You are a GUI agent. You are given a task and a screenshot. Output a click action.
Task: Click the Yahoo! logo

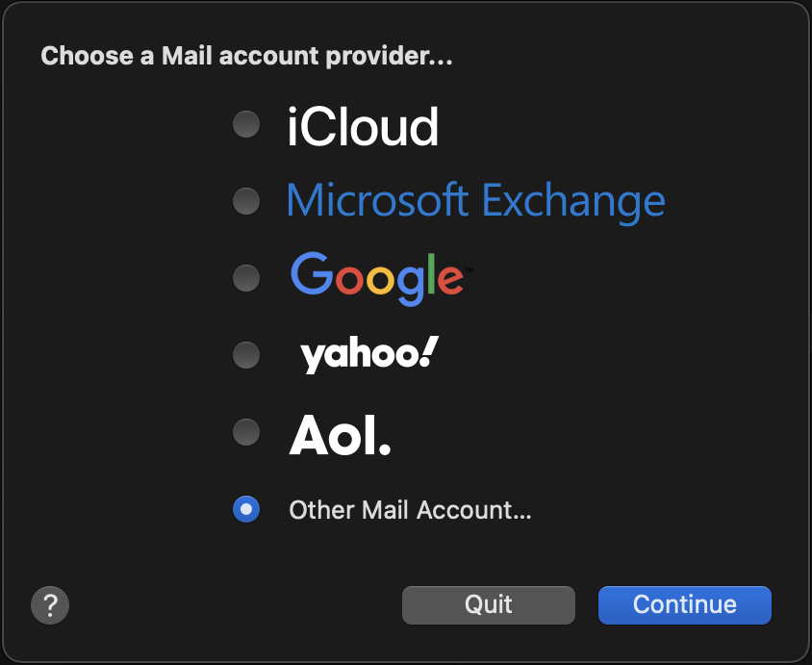[x=369, y=355]
